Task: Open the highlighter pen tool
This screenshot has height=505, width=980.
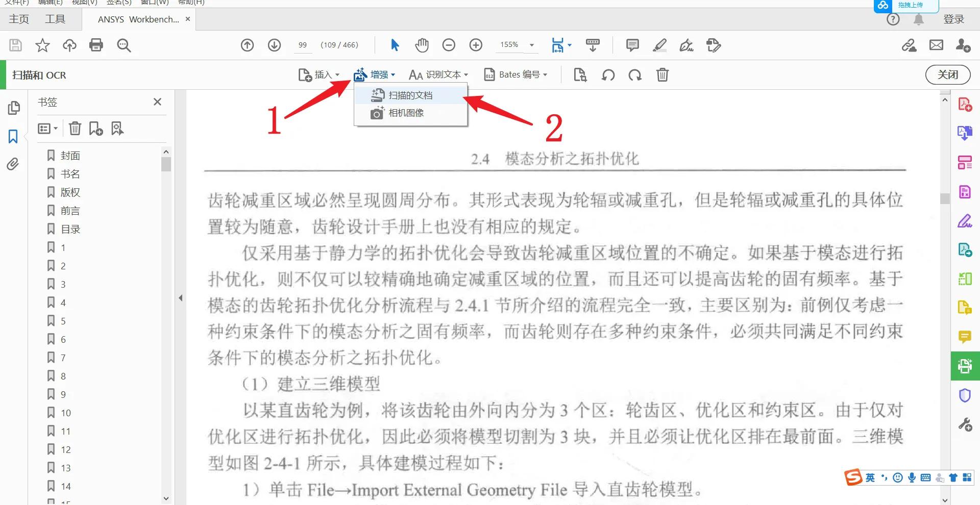Action: point(659,45)
